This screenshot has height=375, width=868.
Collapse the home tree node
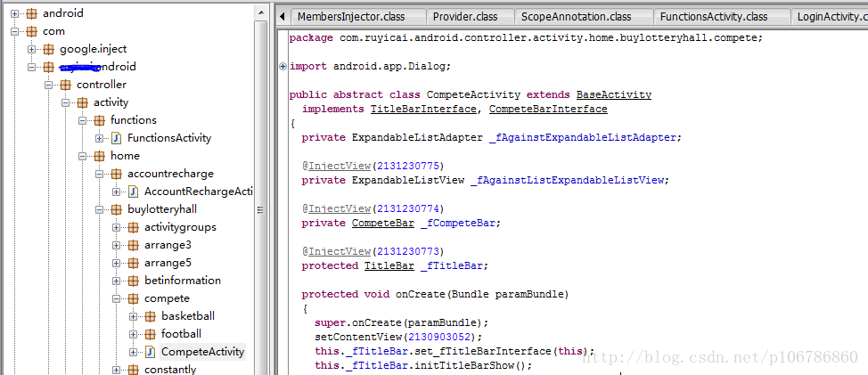83,156
